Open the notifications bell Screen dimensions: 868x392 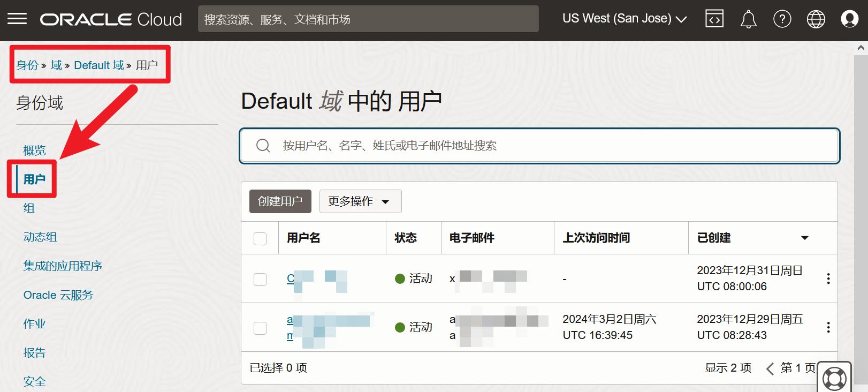pos(748,19)
